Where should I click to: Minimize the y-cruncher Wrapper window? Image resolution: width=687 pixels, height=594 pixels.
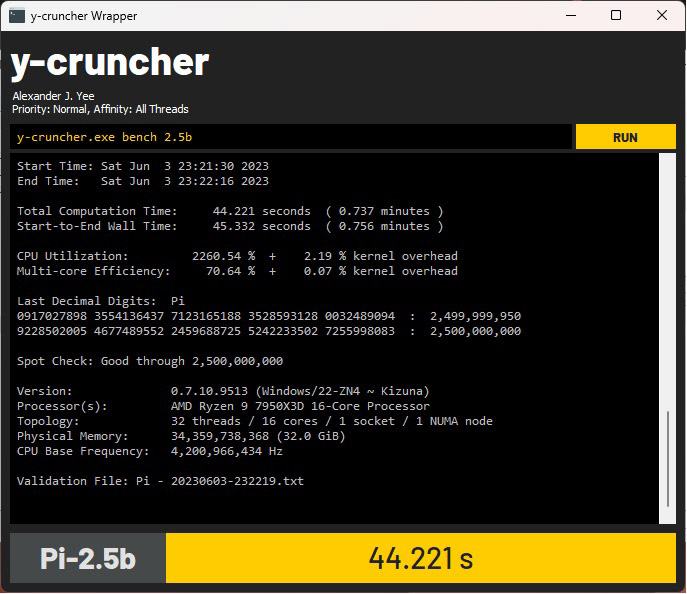tap(570, 15)
